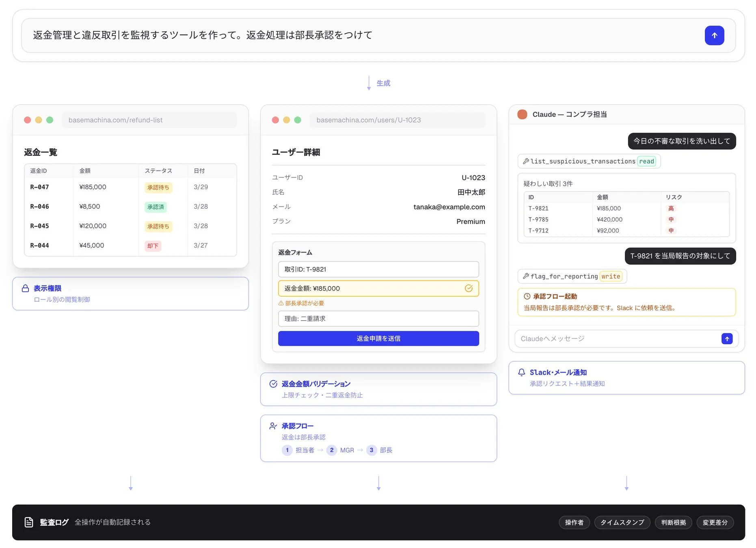Click the 操作者 tag in audit log bar

[574, 522]
